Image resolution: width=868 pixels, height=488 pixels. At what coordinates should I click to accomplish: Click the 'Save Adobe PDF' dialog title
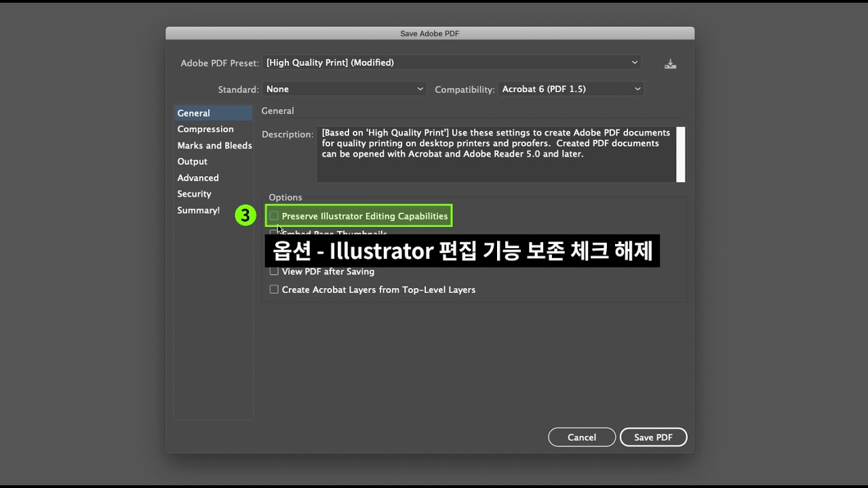pyautogui.click(x=430, y=33)
